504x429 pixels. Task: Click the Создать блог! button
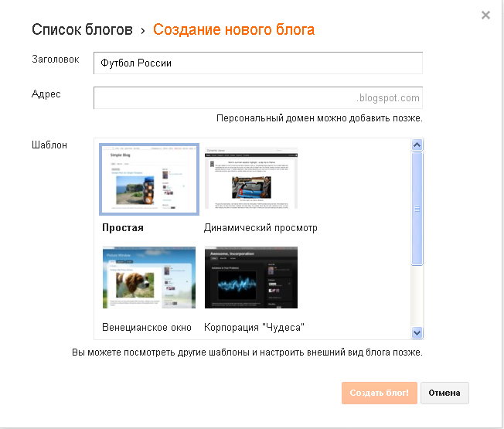pyautogui.click(x=380, y=393)
